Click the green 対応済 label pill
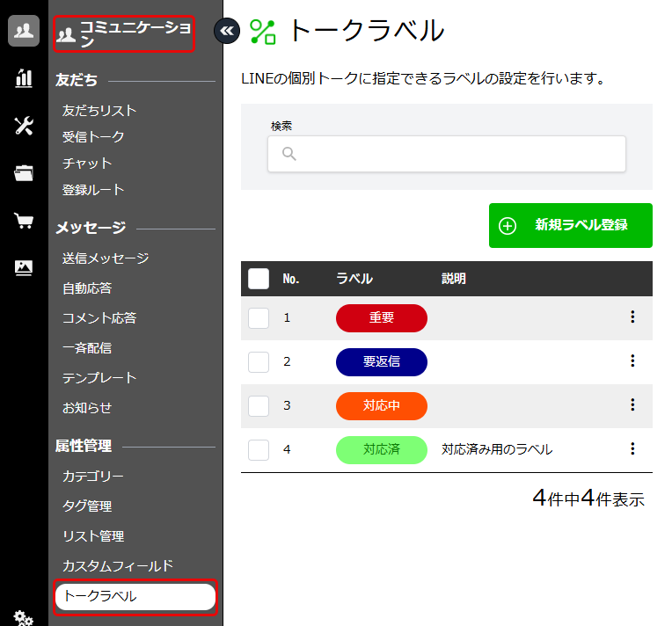 point(382,450)
